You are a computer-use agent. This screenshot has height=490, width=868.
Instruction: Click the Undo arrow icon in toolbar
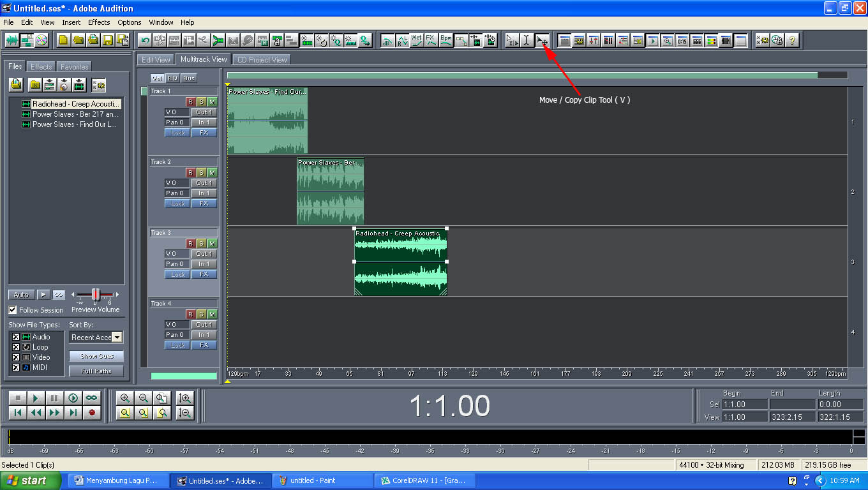[x=145, y=40]
